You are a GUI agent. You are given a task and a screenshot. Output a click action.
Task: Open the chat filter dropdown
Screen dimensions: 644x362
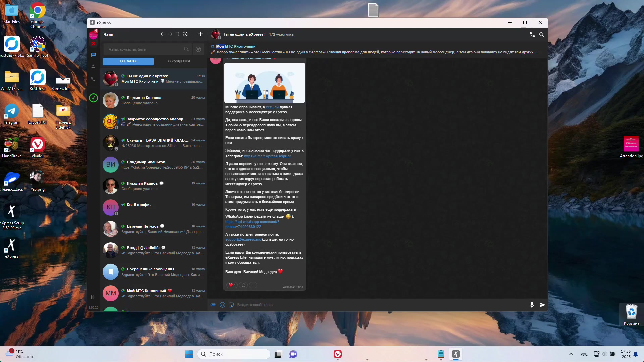[198, 49]
